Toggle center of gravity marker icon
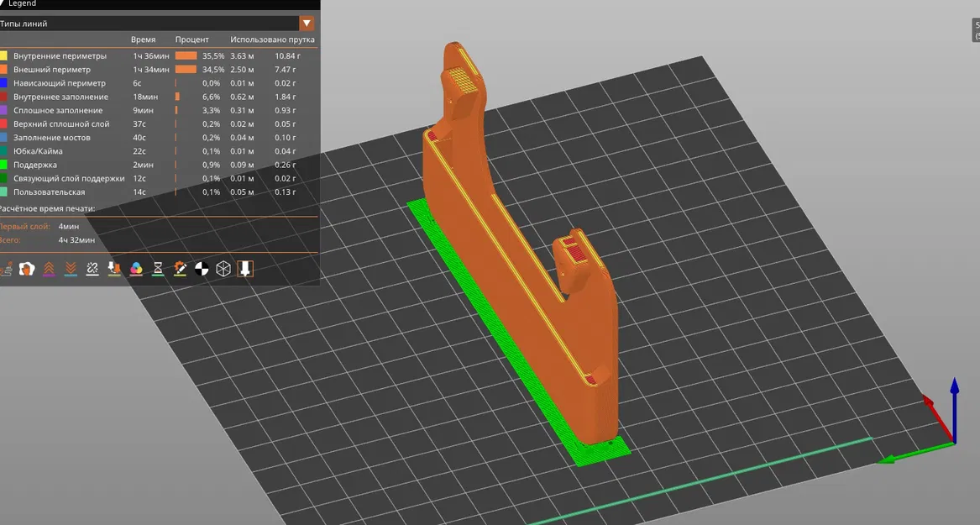This screenshot has width=980, height=525. 202,269
